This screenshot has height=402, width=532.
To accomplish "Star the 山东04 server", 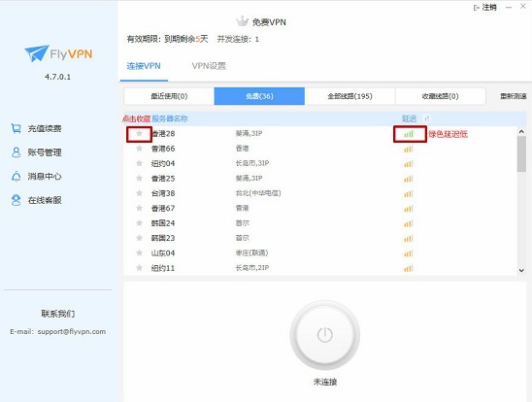I will [139, 252].
